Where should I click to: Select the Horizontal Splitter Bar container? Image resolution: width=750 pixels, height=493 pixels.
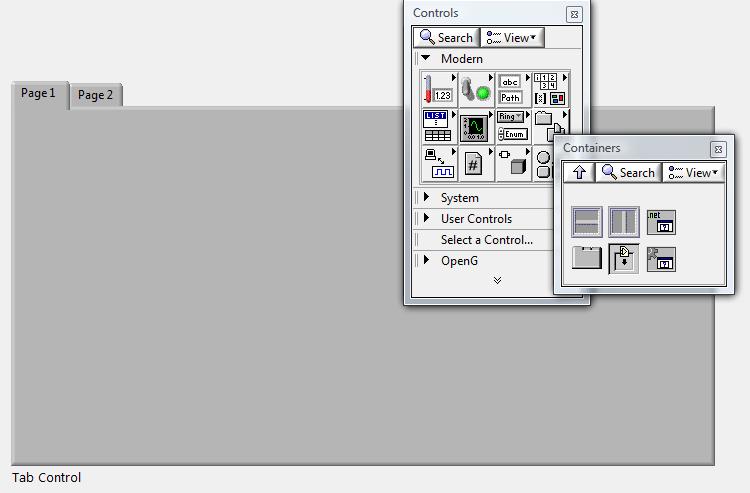587,221
